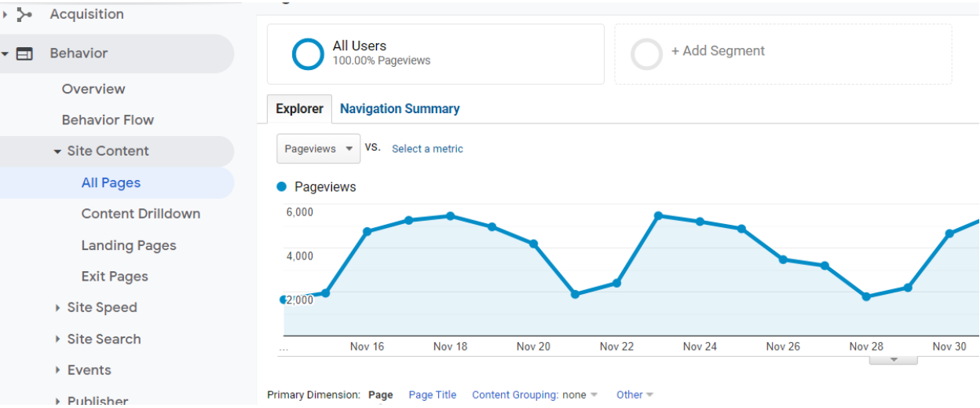Open the Other dimension dropdown
This screenshot has height=408, width=980.
point(634,395)
